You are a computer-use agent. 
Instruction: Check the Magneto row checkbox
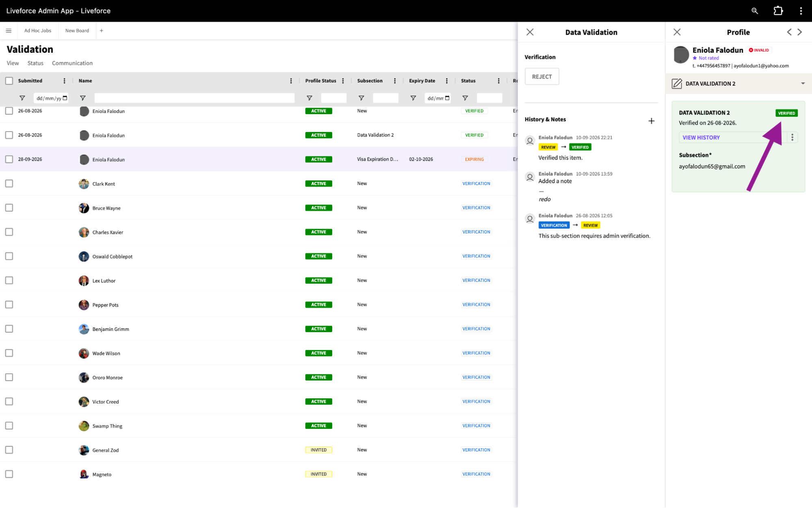click(x=9, y=474)
